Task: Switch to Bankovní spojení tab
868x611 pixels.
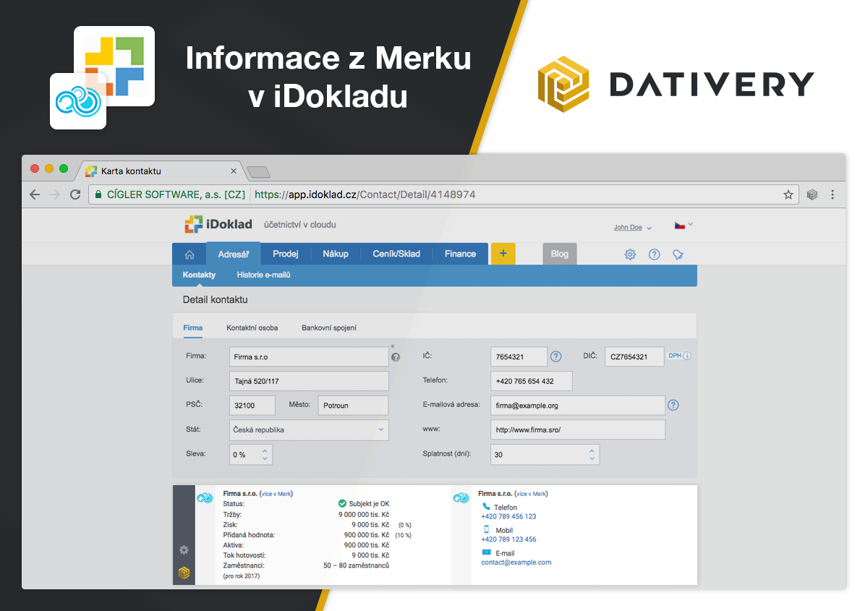Action: 329,328
